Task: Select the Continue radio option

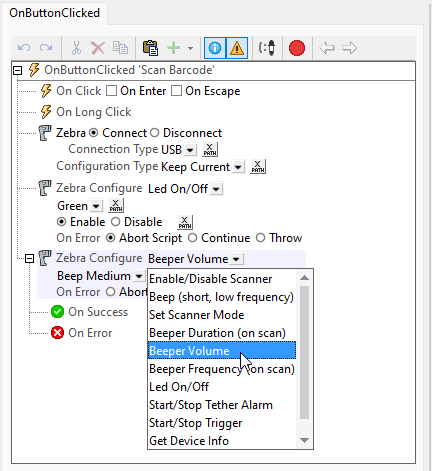Action: [192, 238]
